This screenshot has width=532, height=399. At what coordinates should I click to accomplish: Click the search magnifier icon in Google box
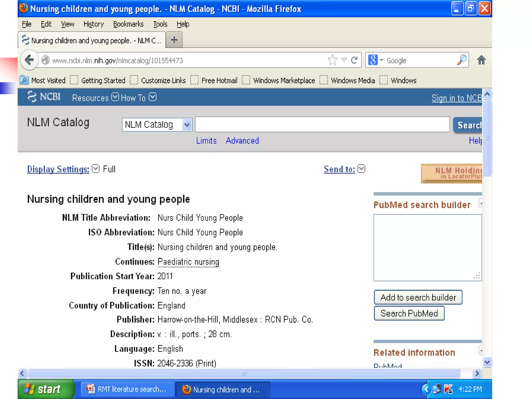point(462,60)
